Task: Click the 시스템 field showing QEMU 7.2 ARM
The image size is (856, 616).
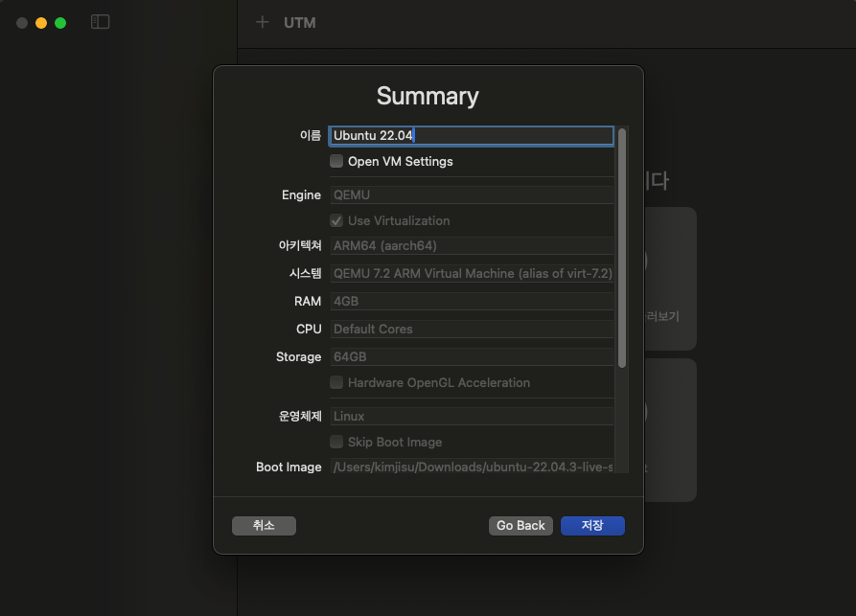Action: [472, 273]
